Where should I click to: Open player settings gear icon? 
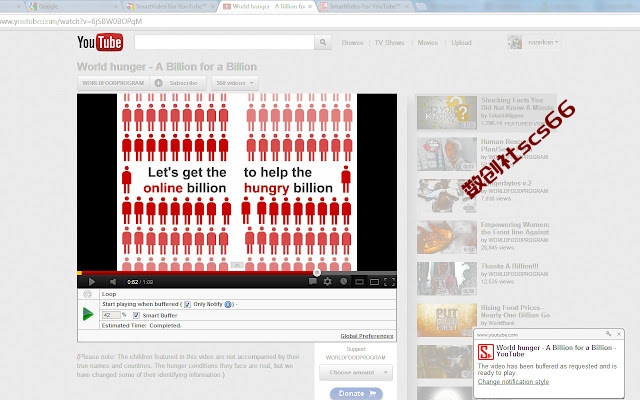pyautogui.click(x=327, y=282)
